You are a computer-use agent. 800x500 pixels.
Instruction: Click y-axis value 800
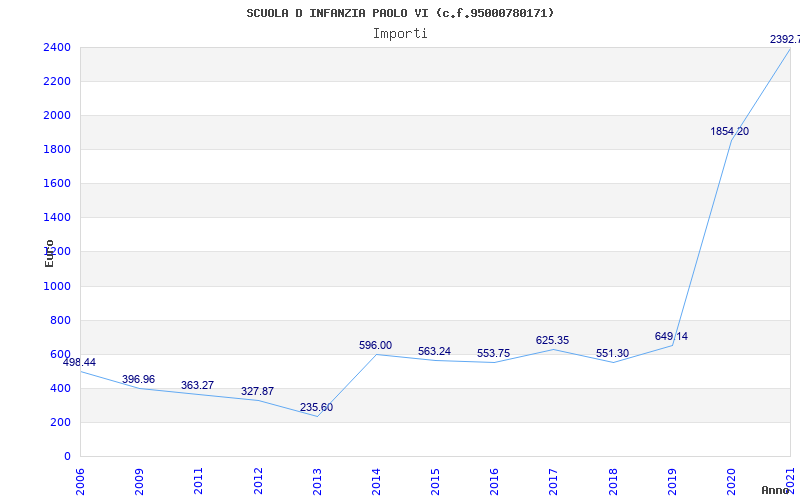click(60, 320)
